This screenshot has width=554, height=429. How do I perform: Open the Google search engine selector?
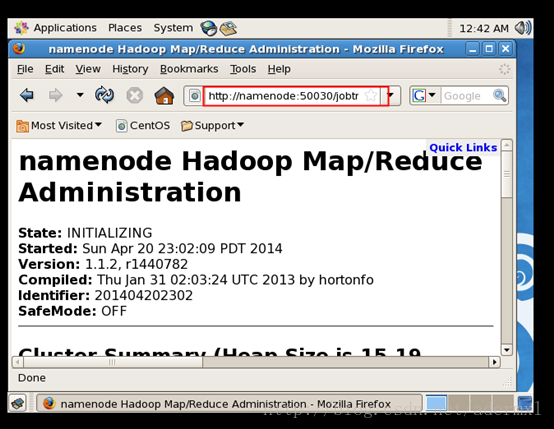(424, 95)
